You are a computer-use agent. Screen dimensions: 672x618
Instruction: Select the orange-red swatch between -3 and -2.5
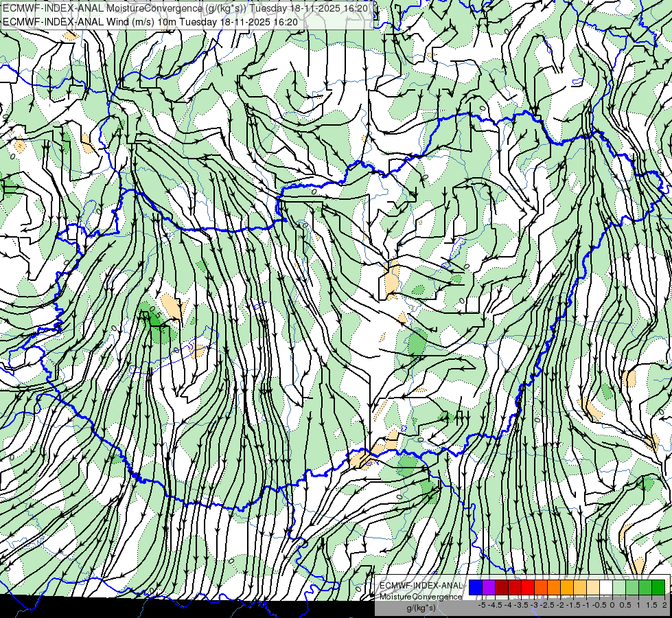[x=542, y=588]
